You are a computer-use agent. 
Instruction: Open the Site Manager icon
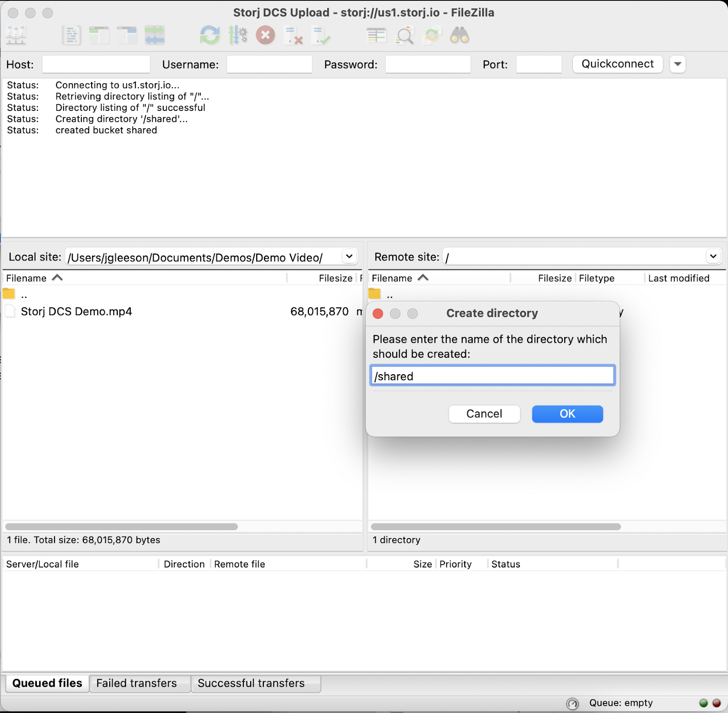[x=16, y=35]
